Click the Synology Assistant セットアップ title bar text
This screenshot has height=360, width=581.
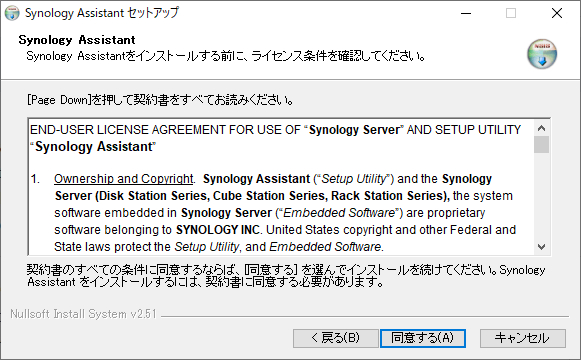pyautogui.click(x=102, y=13)
